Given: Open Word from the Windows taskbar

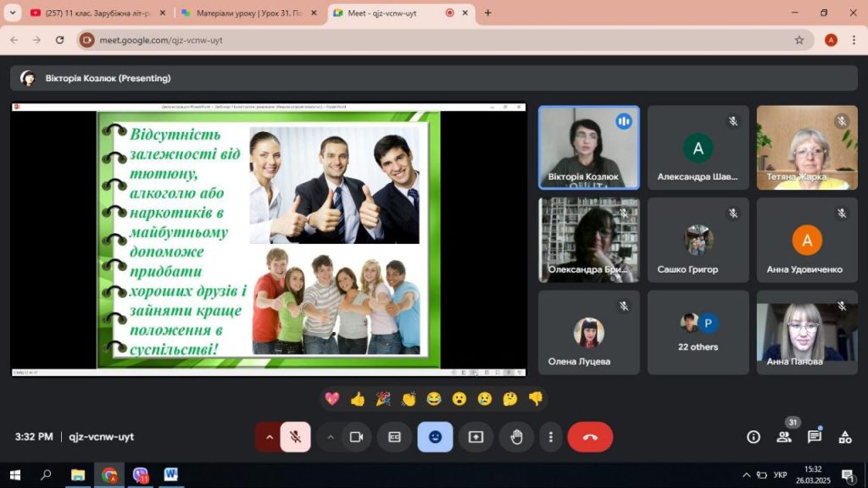Looking at the screenshot, I should point(170,475).
